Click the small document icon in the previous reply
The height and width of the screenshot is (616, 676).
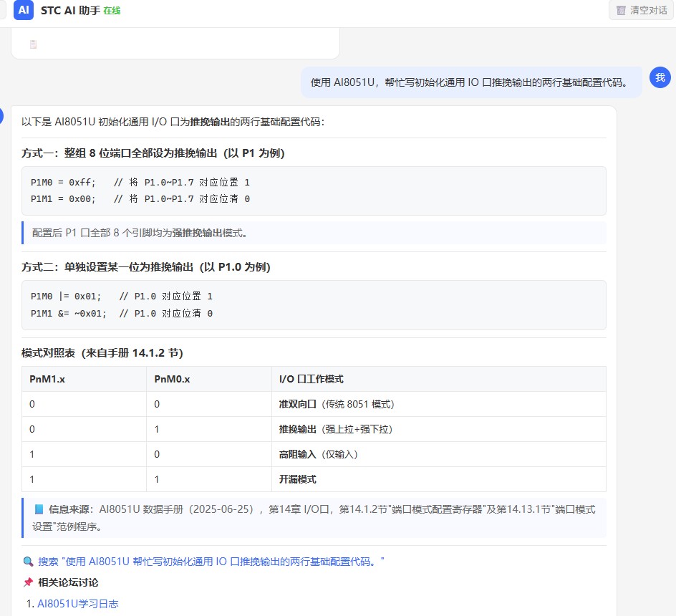pyautogui.click(x=33, y=44)
